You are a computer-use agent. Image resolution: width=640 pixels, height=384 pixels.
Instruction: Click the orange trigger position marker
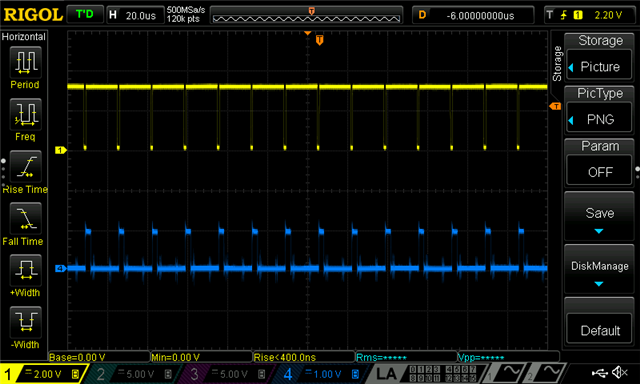[x=320, y=40]
